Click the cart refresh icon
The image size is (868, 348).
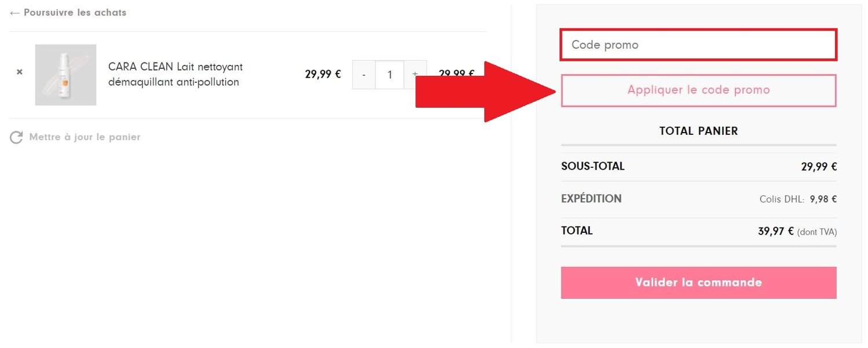16,136
